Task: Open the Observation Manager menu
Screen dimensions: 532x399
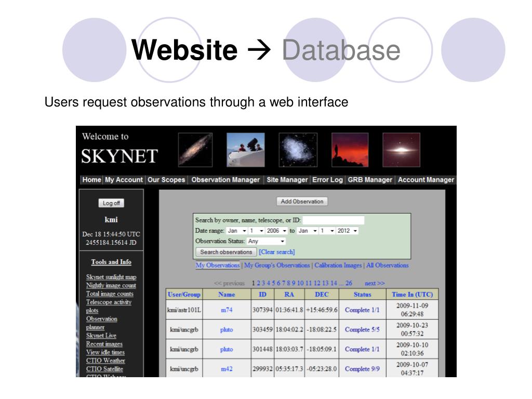Action: (225, 180)
